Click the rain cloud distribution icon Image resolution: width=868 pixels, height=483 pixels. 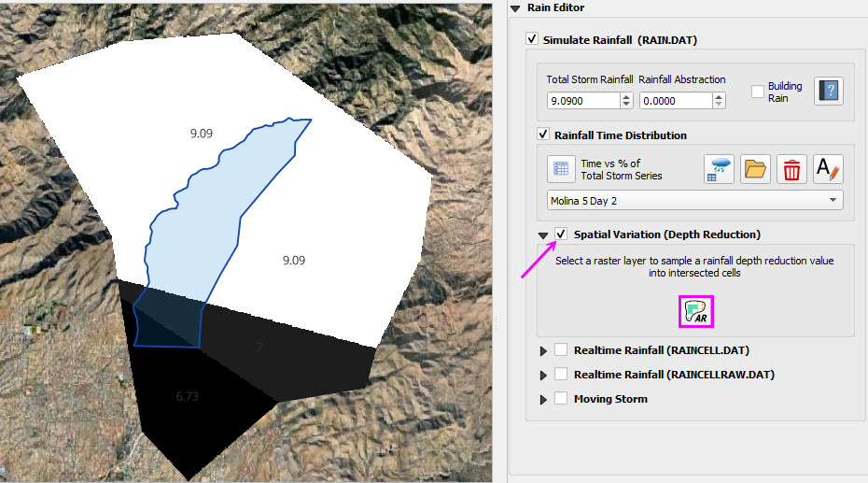pos(719,169)
